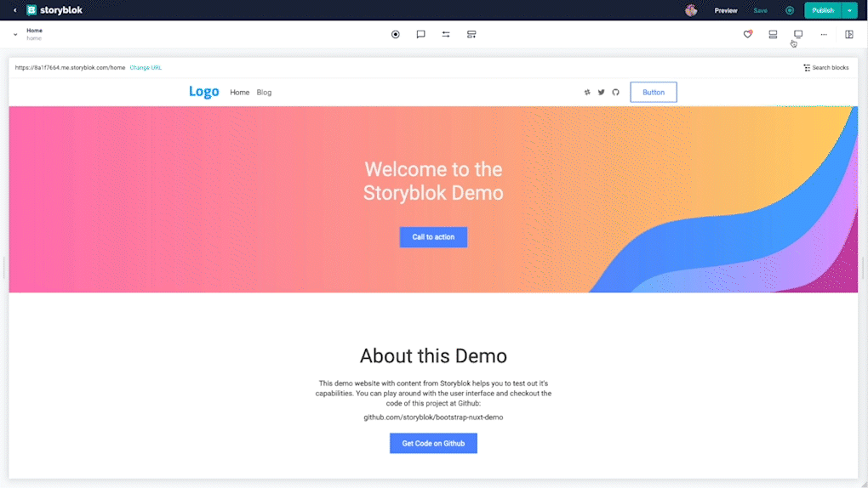The image size is (868, 488).
Task: Click the Change URL link
Action: point(146,67)
